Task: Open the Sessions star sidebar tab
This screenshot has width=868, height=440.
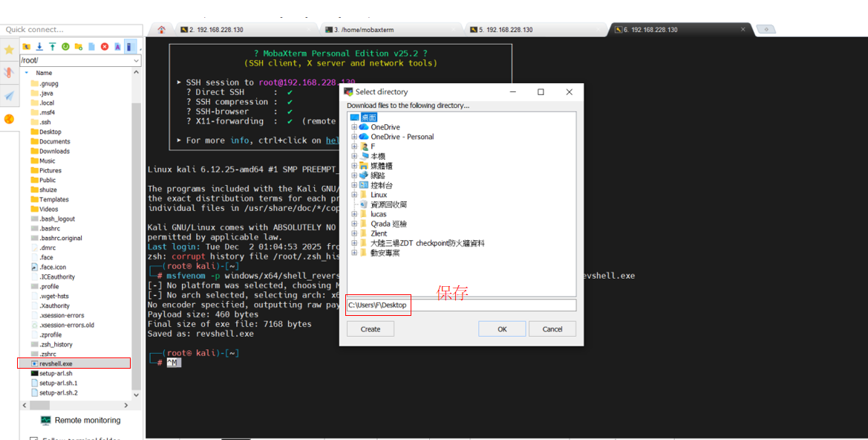Action: [x=9, y=50]
